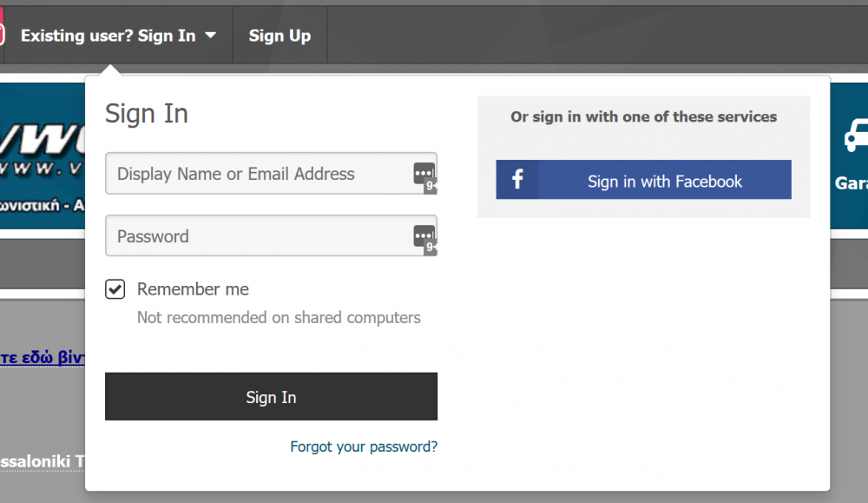The height and width of the screenshot is (503, 868).
Task: Click the dark Sign In submit button
Action: [271, 397]
